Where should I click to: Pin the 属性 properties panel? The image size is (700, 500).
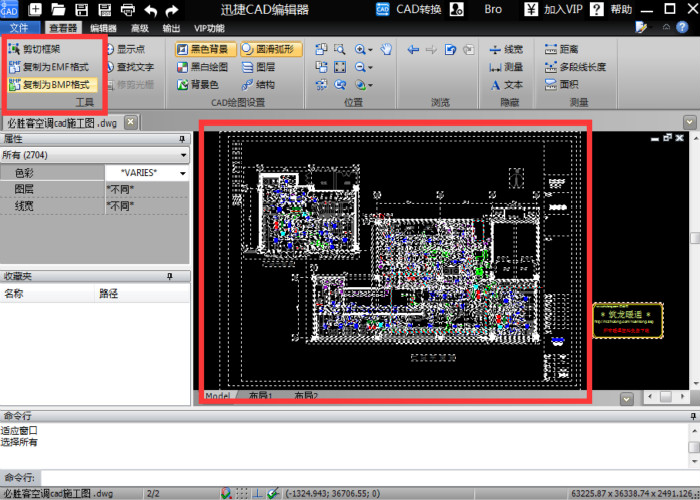[182, 139]
